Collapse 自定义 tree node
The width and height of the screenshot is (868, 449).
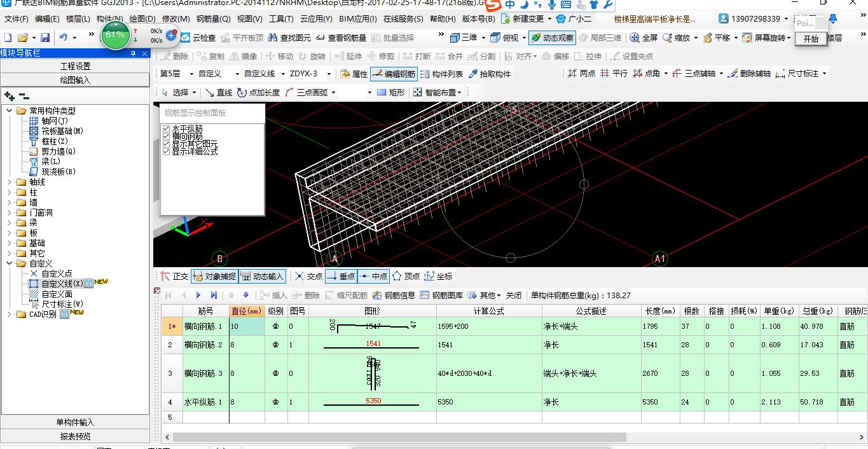point(10,263)
